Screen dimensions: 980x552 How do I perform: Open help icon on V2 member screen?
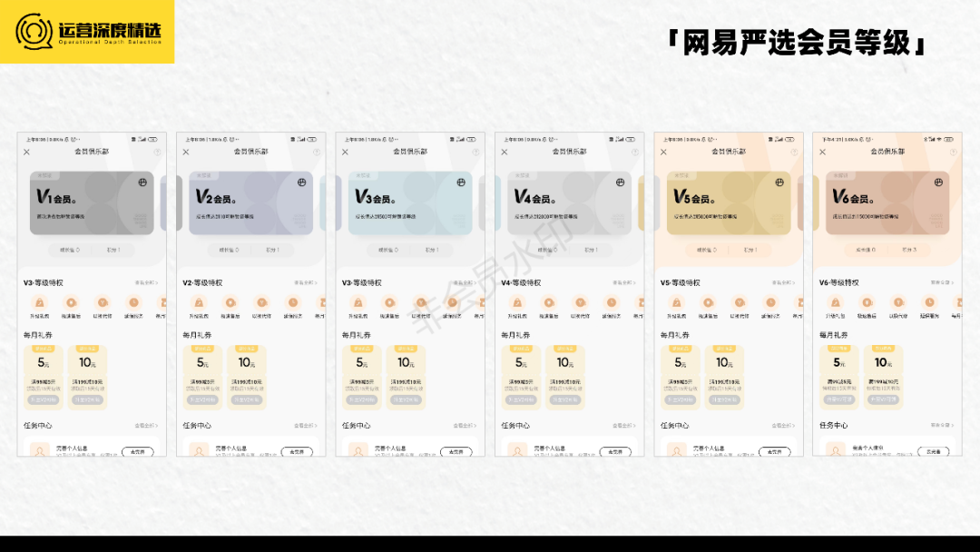pos(317,152)
